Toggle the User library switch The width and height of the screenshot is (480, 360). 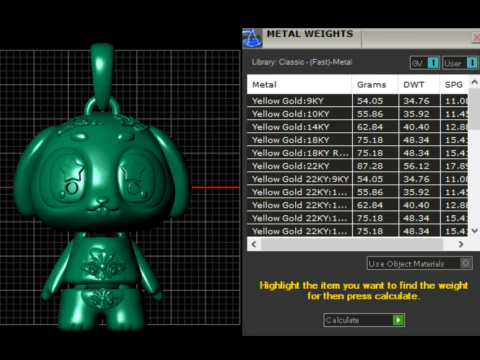click(460, 63)
